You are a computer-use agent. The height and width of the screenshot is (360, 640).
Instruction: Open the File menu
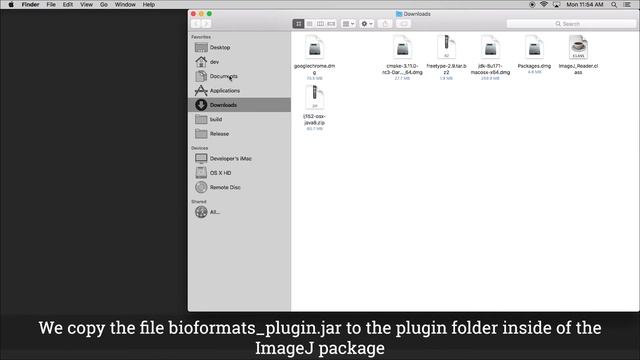(x=51, y=4)
